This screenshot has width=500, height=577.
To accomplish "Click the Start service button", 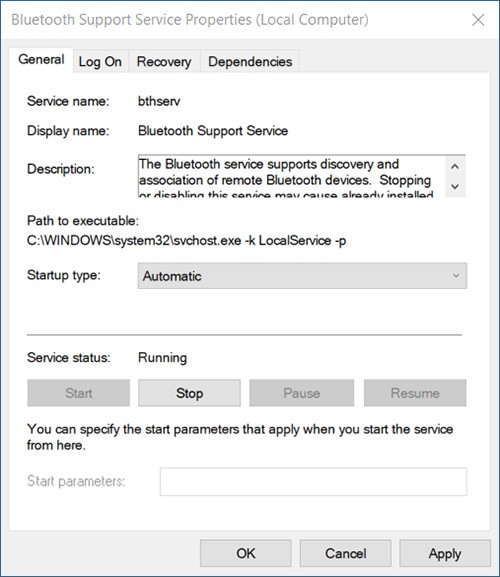I will [79, 393].
